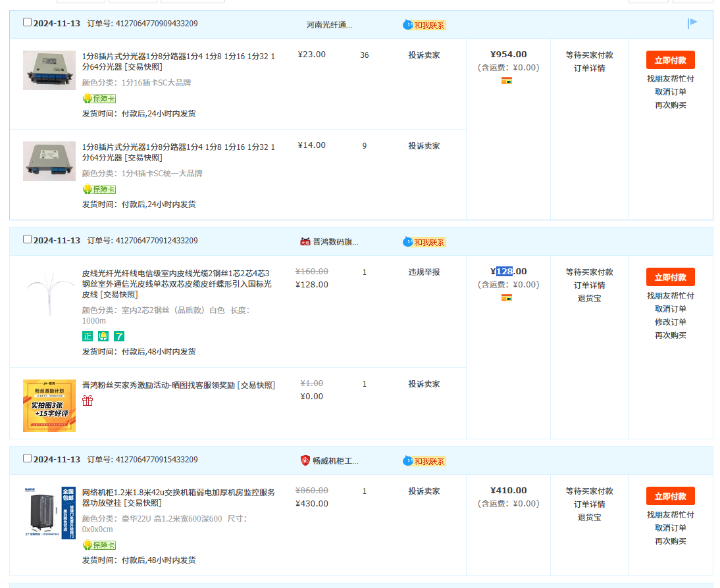The height and width of the screenshot is (588, 720).
Task: Pay now for the ¥410.00 cabinet order
Action: [670, 496]
